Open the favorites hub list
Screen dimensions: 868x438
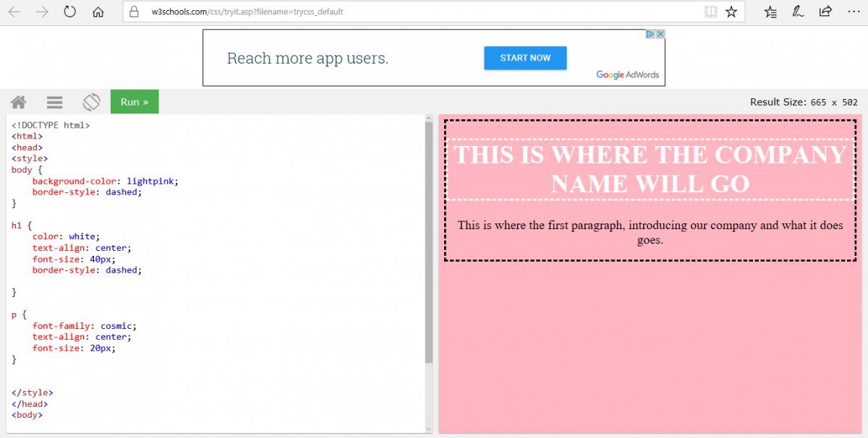(771, 12)
